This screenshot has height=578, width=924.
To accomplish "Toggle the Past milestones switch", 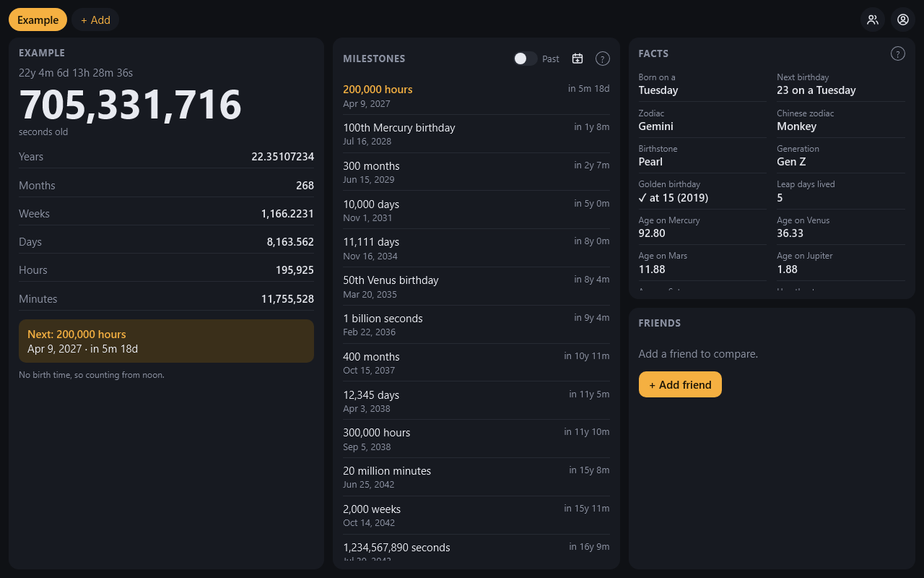I will point(526,59).
